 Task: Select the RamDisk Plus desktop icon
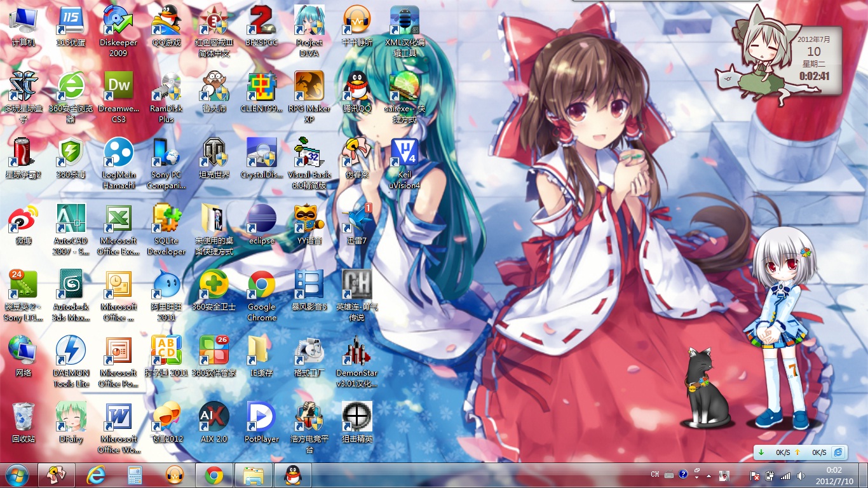tap(166, 97)
